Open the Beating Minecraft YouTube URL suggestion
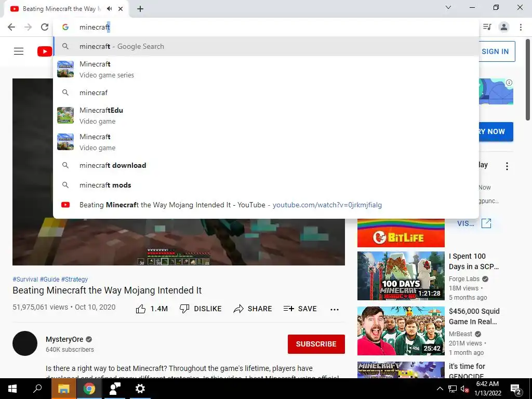532x399 pixels. coord(266,205)
